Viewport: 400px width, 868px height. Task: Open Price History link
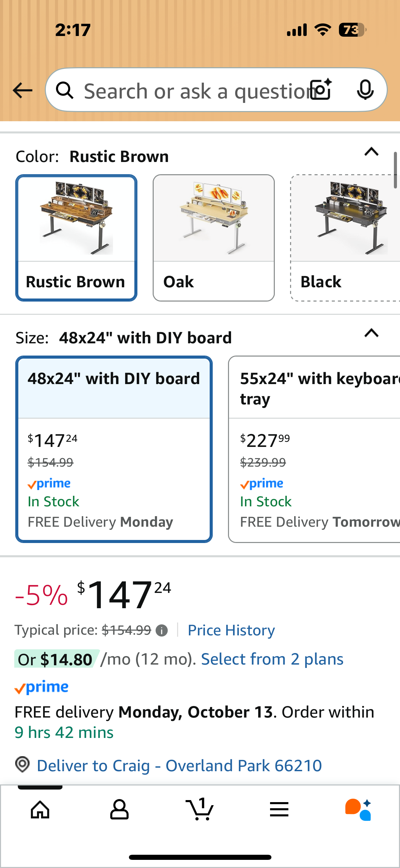(x=231, y=631)
